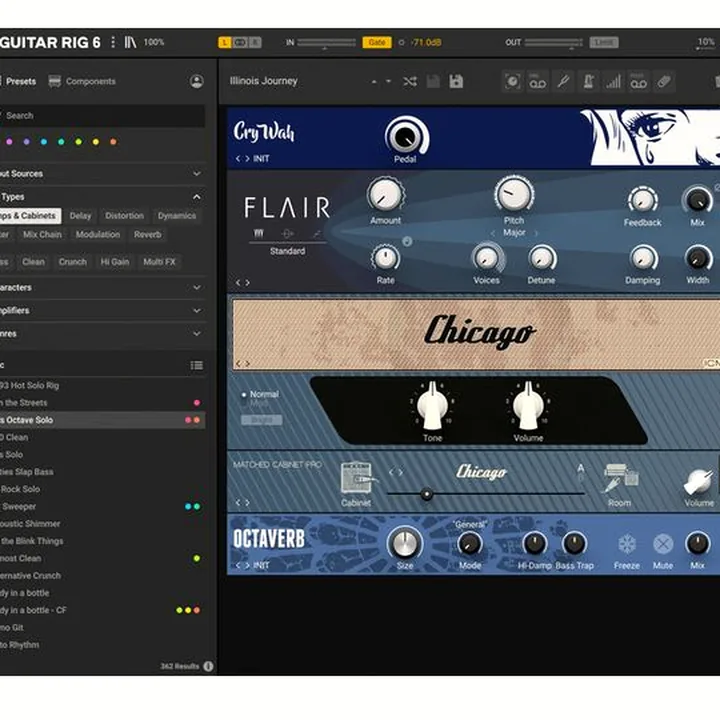Filter by the Distortion tag

tap(124, 216)
